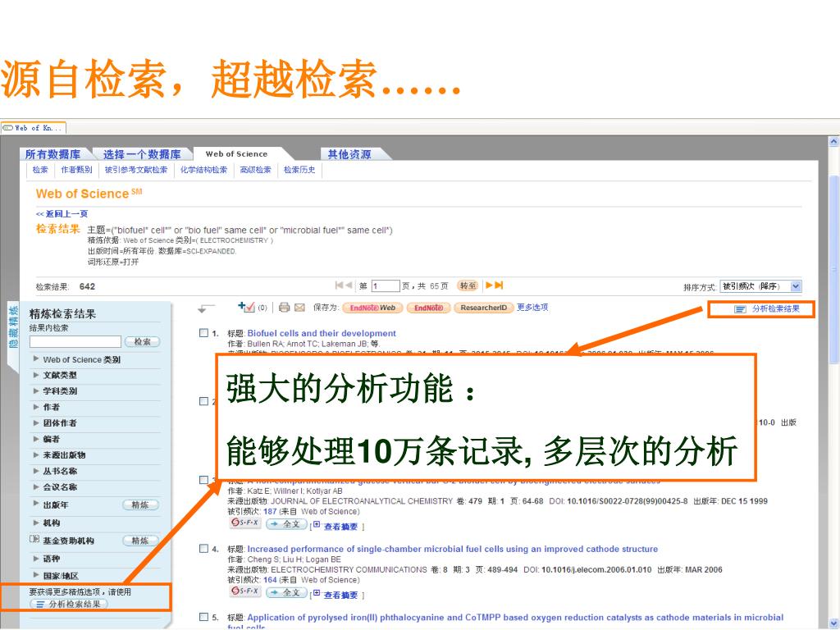Switch to 选择一个数据库 tab
The height and width of the screenshot is (630, 840).
click(142, 154)
